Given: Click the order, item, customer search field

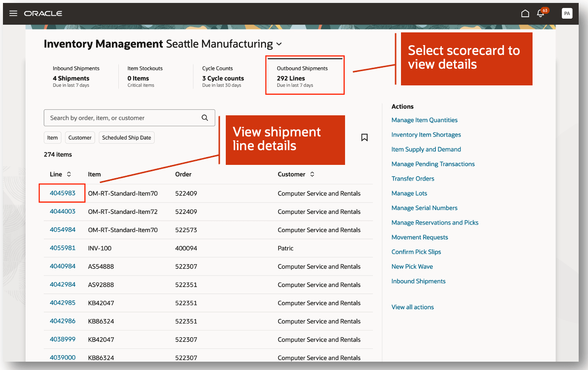Looking at the screenshot, I should point(123,118).
